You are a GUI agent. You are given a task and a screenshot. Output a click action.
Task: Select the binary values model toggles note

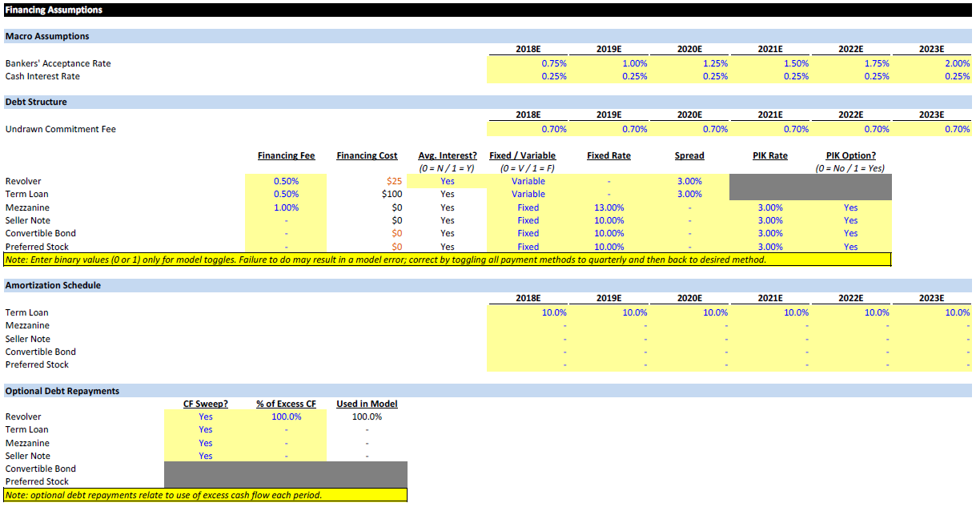pyautogui.click(x=447, y=260)
